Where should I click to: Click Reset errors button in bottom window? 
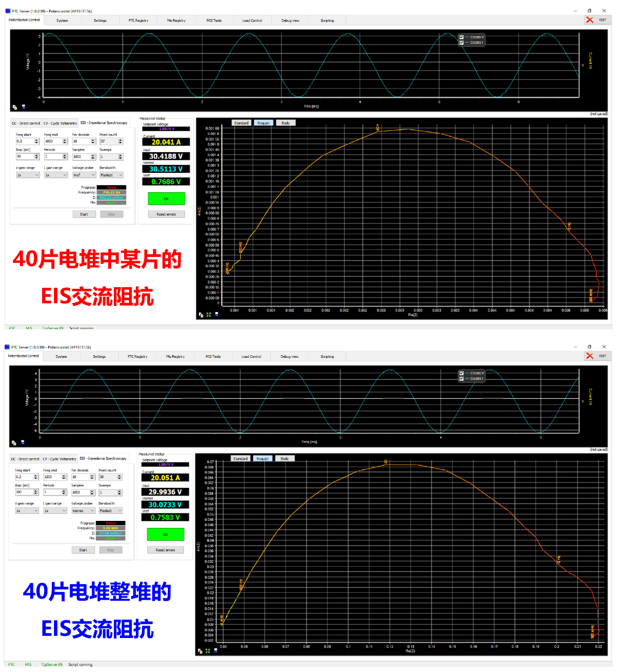coord(165,550)
